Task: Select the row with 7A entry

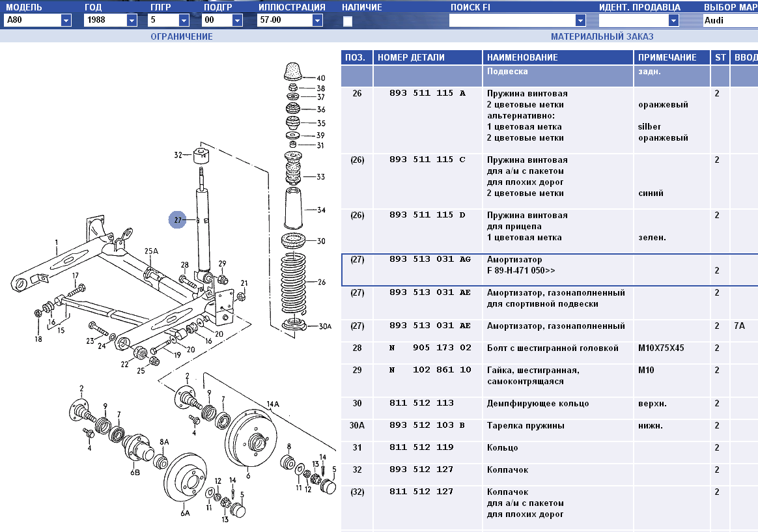Action: click(x=550, y=331)
